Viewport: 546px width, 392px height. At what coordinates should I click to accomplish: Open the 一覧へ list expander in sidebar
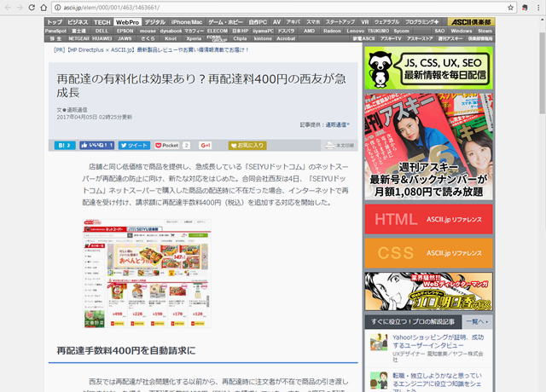click(x=476, y=321)
